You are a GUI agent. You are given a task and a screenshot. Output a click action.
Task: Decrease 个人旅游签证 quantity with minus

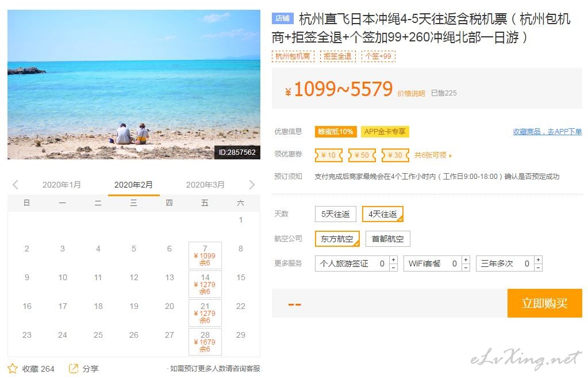(393, 268)
